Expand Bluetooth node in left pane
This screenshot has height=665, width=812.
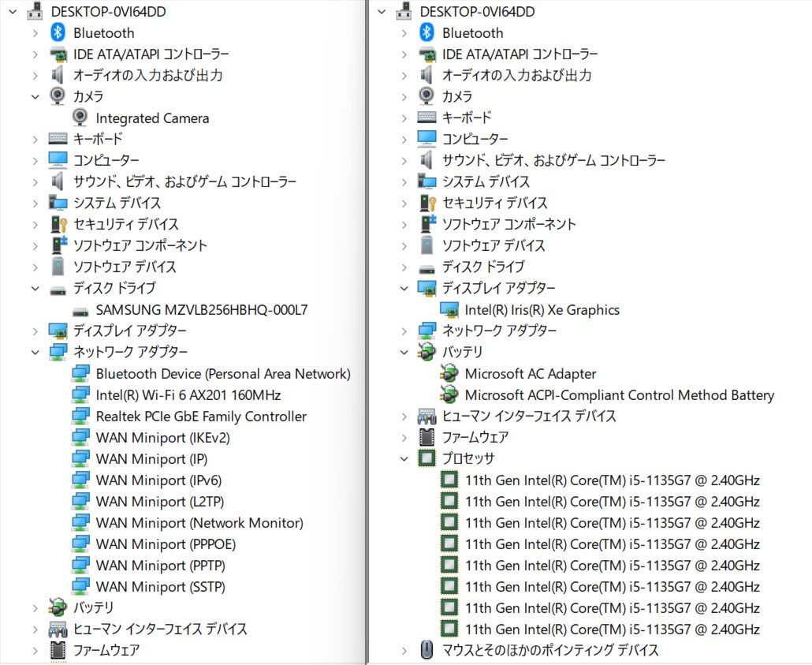coord(35,32)
